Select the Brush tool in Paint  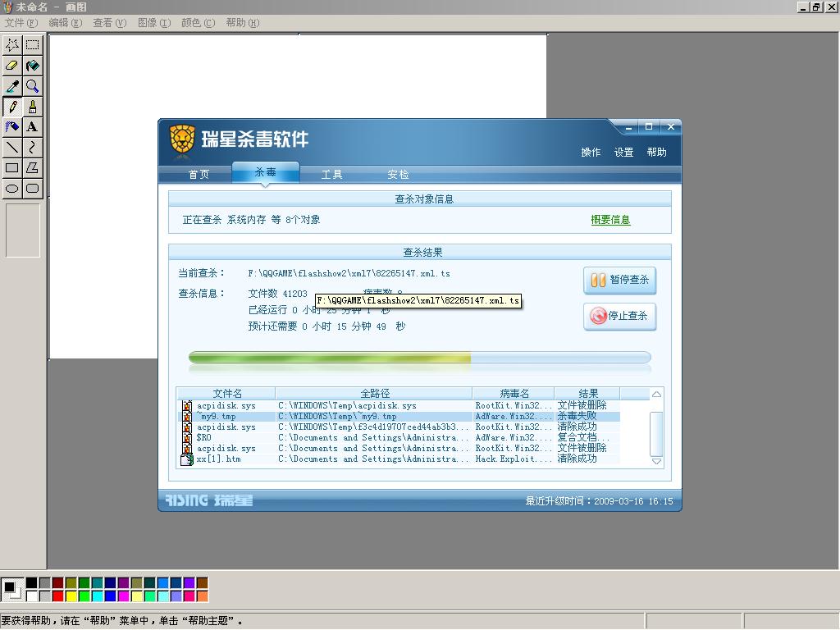coord(32,107)
